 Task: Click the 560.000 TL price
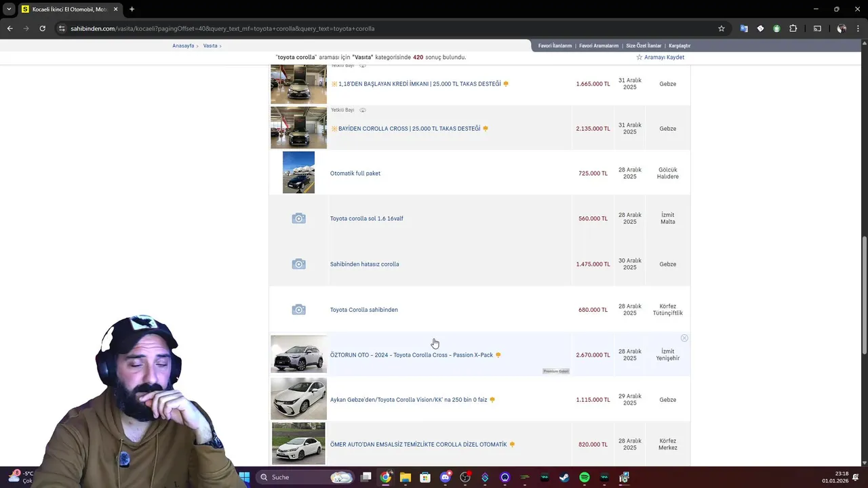[x=593, y=219]
